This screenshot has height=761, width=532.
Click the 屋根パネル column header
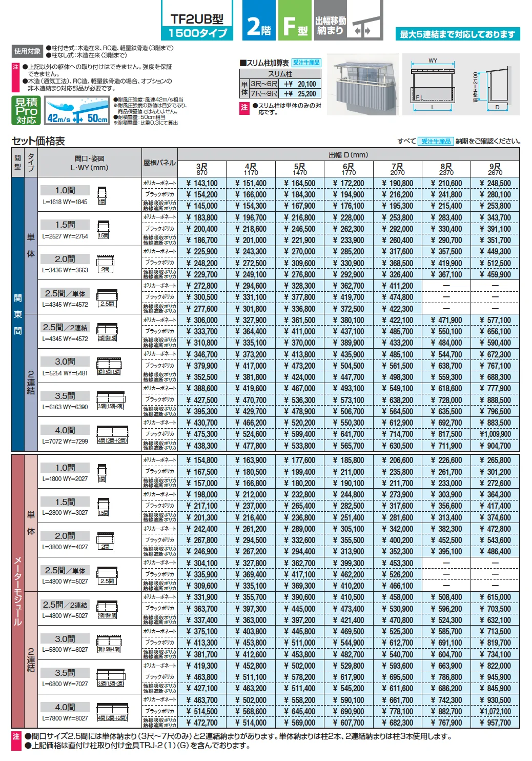[x=159, y=163]
